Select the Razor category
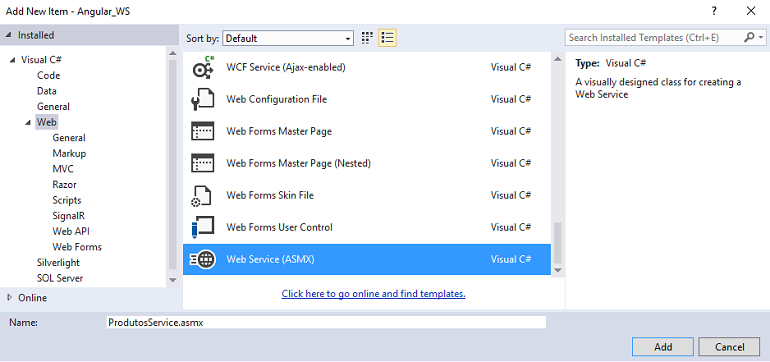Image resolution: width=770 pixels, height=362 pixels. 64,185
